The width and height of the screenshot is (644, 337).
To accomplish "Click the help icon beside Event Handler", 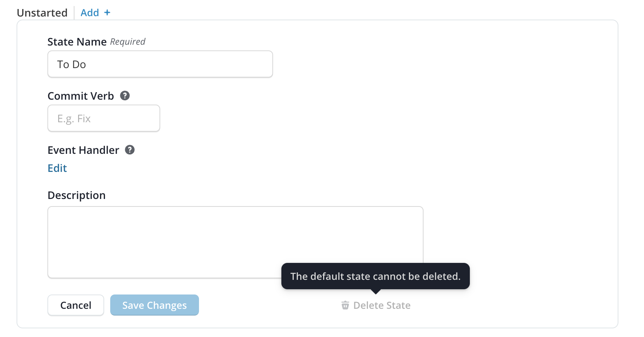I will (130, 150).
